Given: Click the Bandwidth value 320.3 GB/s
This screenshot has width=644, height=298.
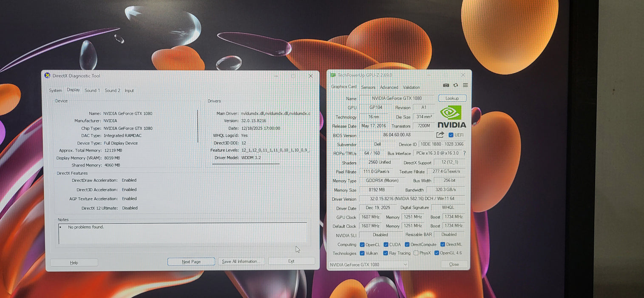Looking at the screenshot, I should pyautogui.click(x=446, y=190).
